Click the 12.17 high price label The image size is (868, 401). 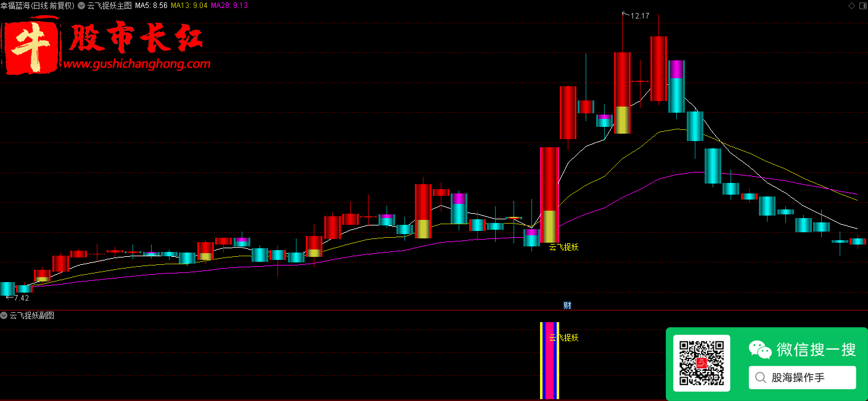click(x=640, y=15)
